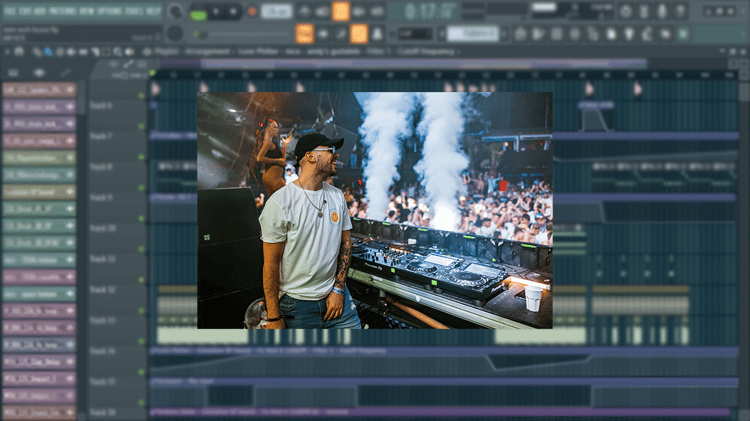Image resolution: width=750 pixels, height=421 pixels.
Task: Select the Slice tool in Playlist toolbar
Action: 95,52
